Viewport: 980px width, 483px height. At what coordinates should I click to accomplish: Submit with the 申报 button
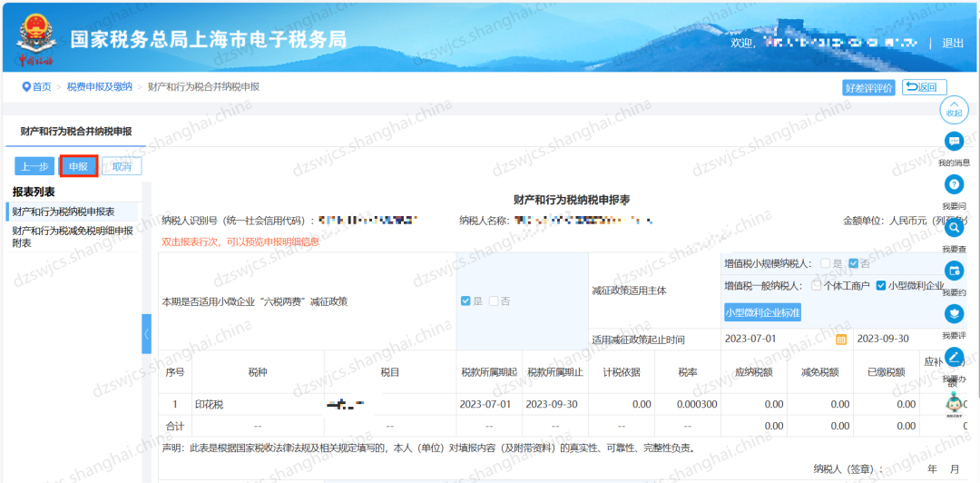tap(78, 166)
